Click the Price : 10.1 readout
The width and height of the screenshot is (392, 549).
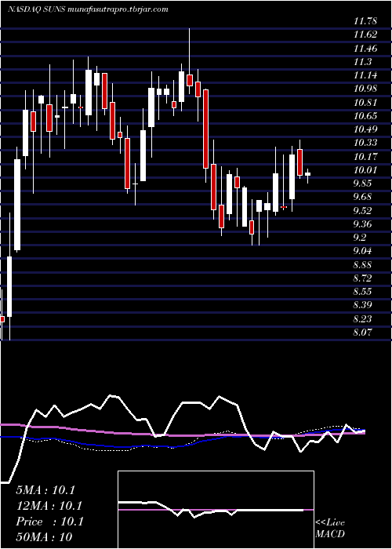[49, 522]
